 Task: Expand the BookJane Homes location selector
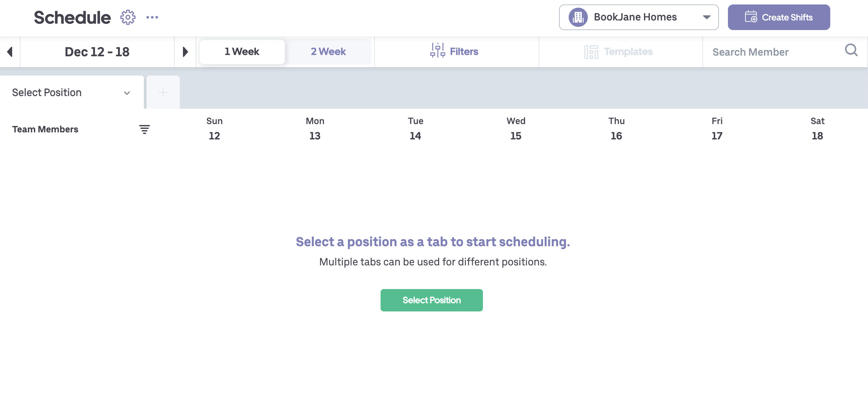pos(706,17)
